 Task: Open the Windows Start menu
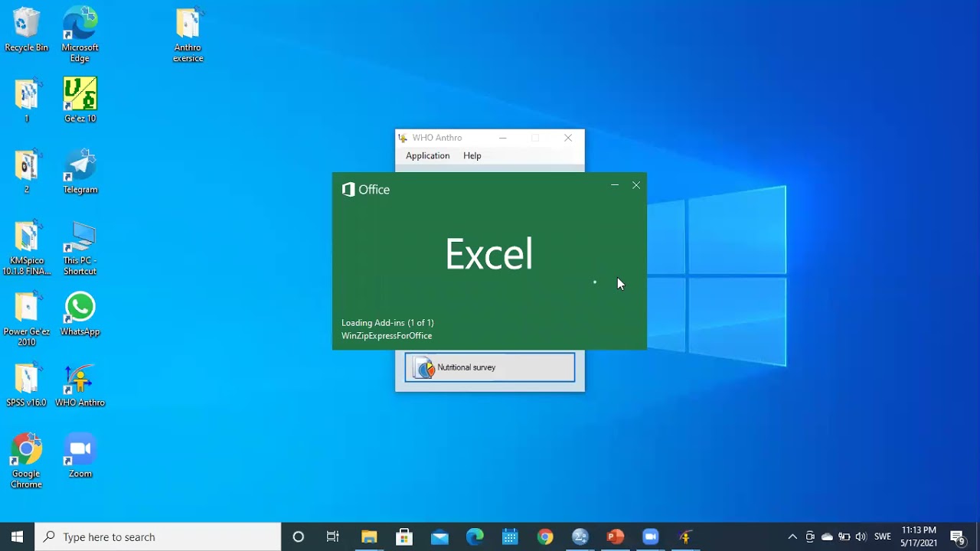coord(18,536)
